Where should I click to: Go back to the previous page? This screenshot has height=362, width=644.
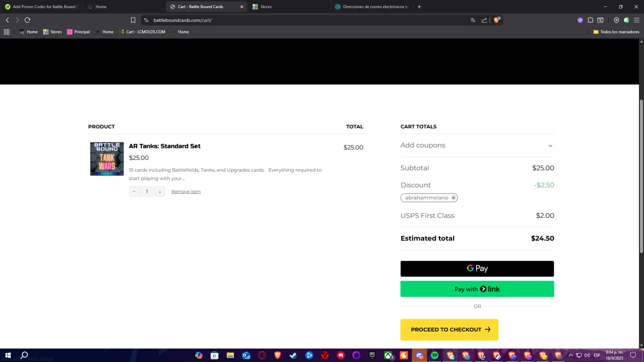coord(7,20)
